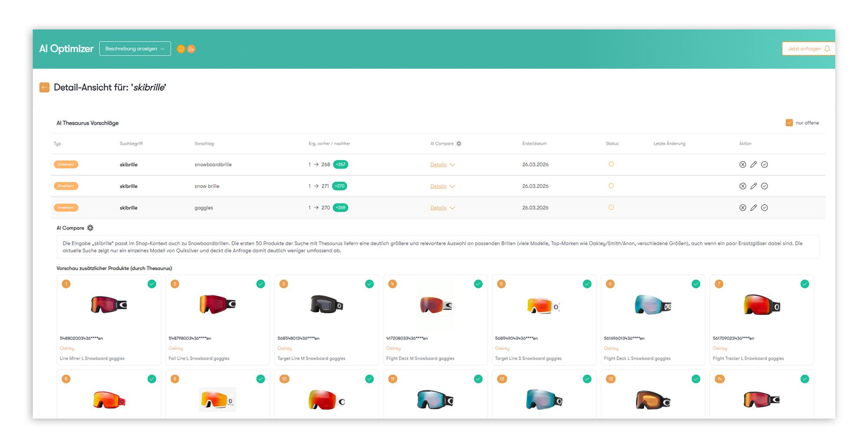The image size is (868, 448).
Task: Sort by the 'Status' column header
Action: [x=612, y=144]
